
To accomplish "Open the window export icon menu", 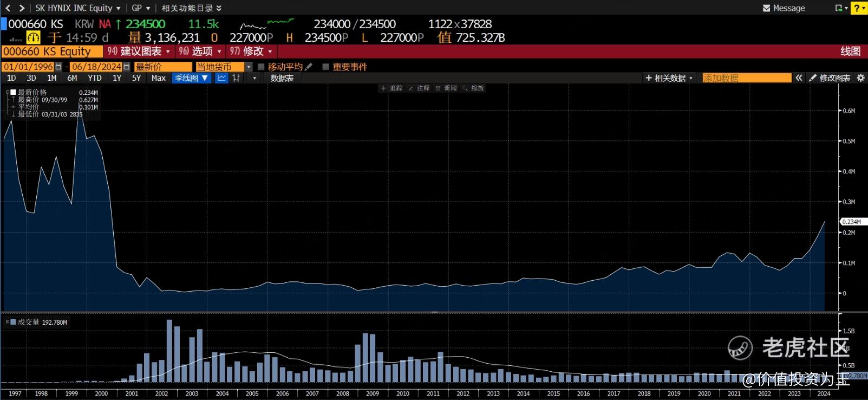I will coord(841,8).
